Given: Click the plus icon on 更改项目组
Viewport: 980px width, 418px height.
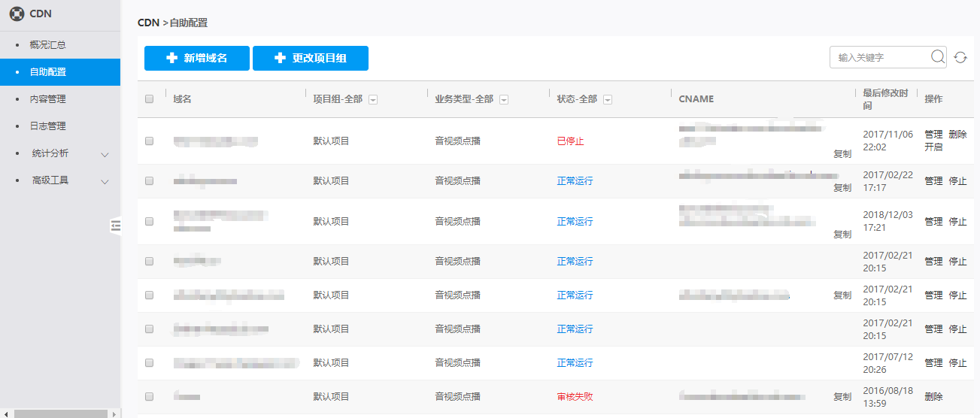Looking at the screenshot, I should tap(280, 58).
